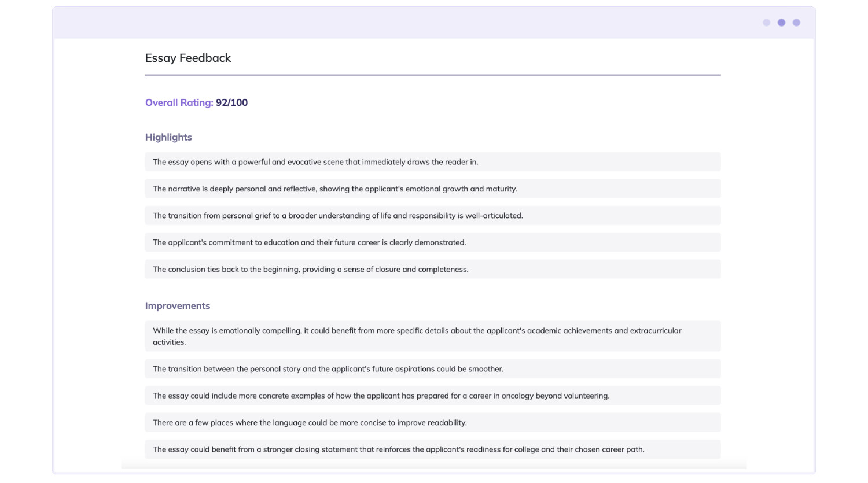Click the Highlights section heading
Viewport: 868px width, 483px height.
[168, 137]
